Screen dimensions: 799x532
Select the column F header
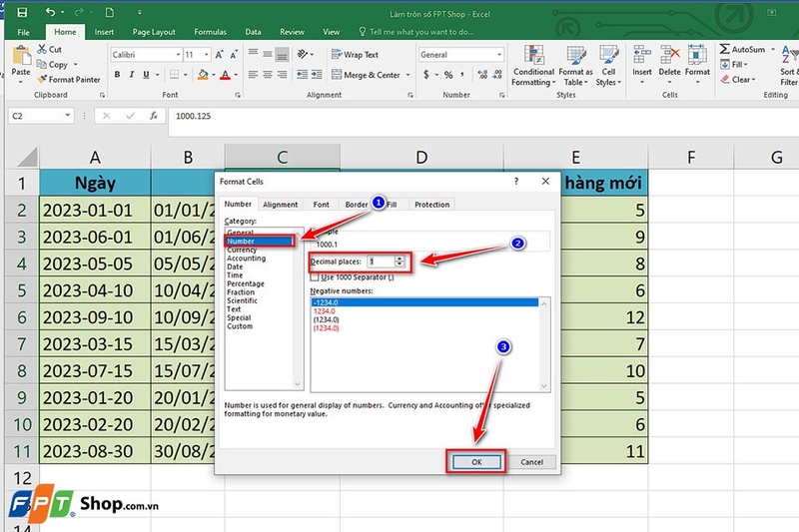point(691,157)
